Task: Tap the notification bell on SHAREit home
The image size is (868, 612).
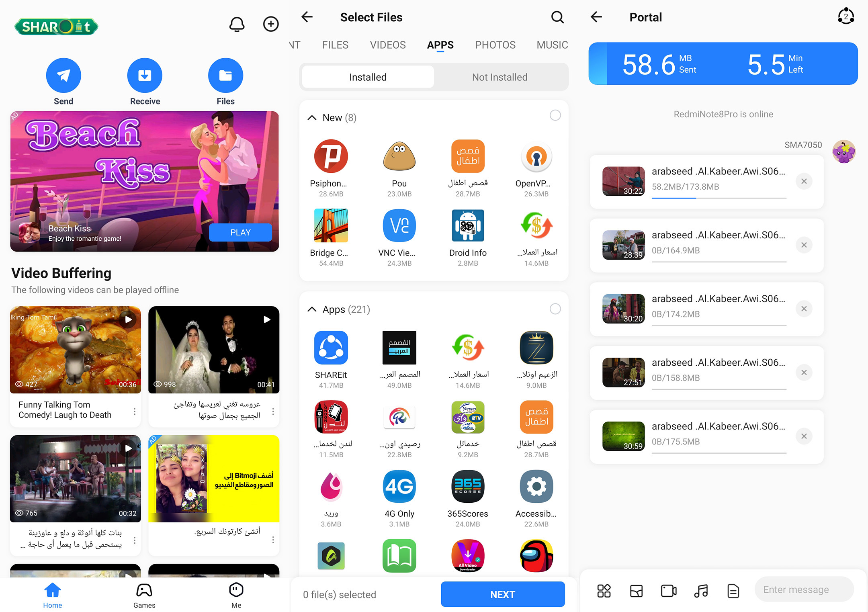Action: click(x=237, y=24)
